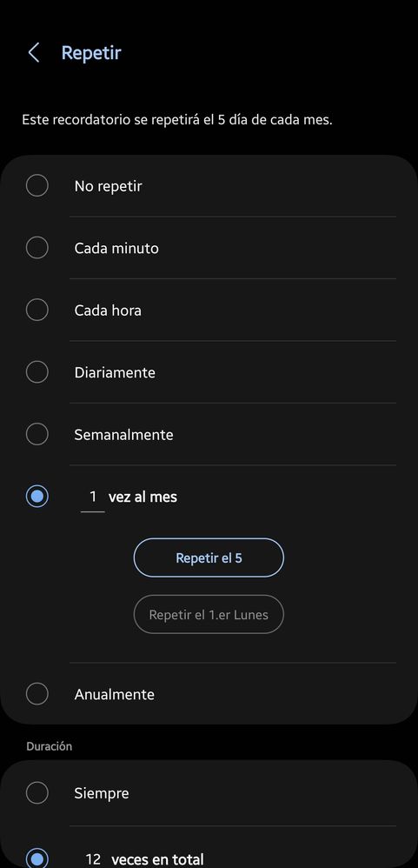
Task: Tap the back arrow icon
Action: coord(34,53)
